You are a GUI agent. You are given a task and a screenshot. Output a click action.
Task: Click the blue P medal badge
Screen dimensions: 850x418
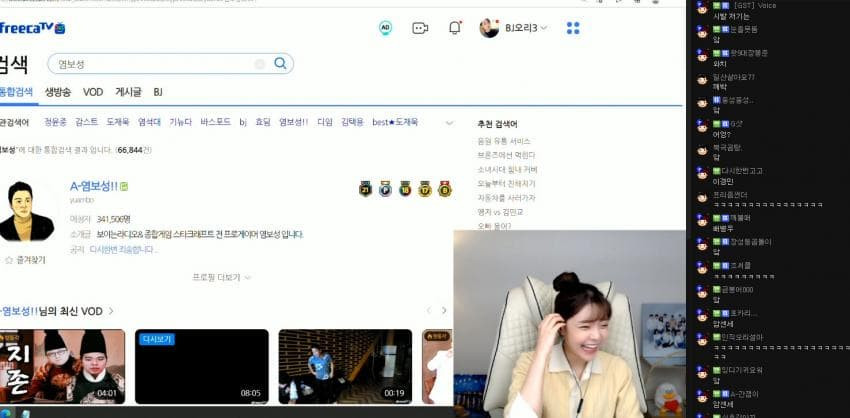pos(385,189)
